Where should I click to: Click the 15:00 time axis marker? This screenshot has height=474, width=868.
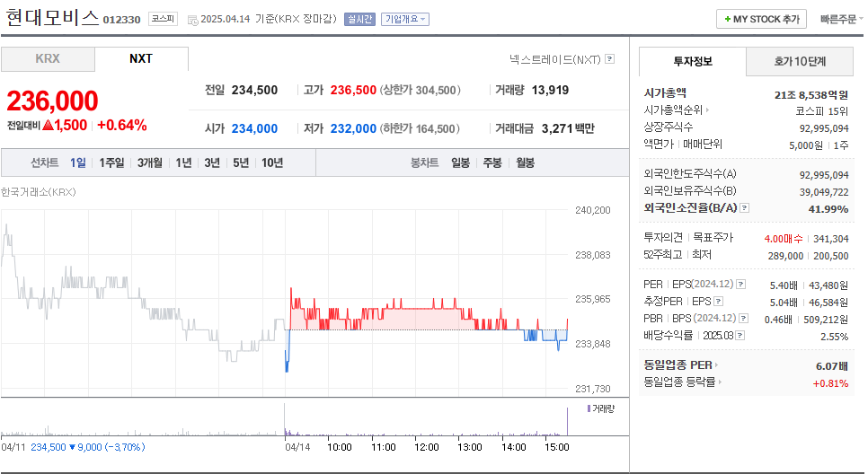pyautogui.click(x=557, y=447)
